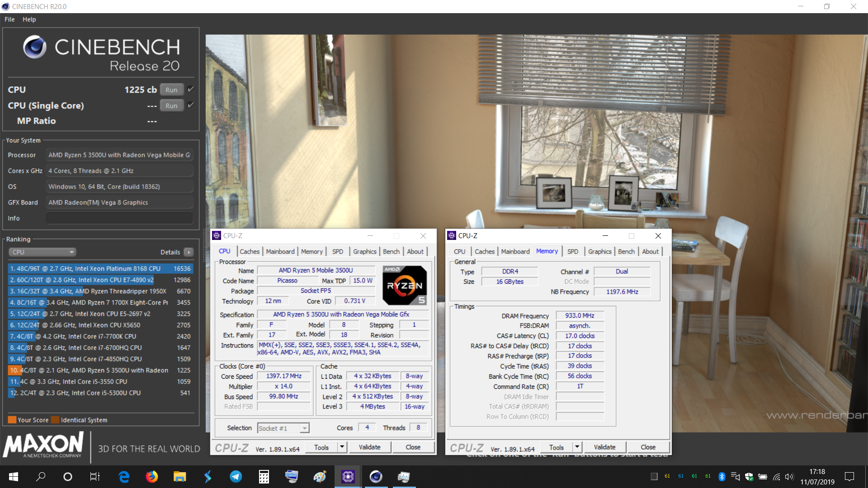Open Memory tab in left CPU-Z window

312,252
